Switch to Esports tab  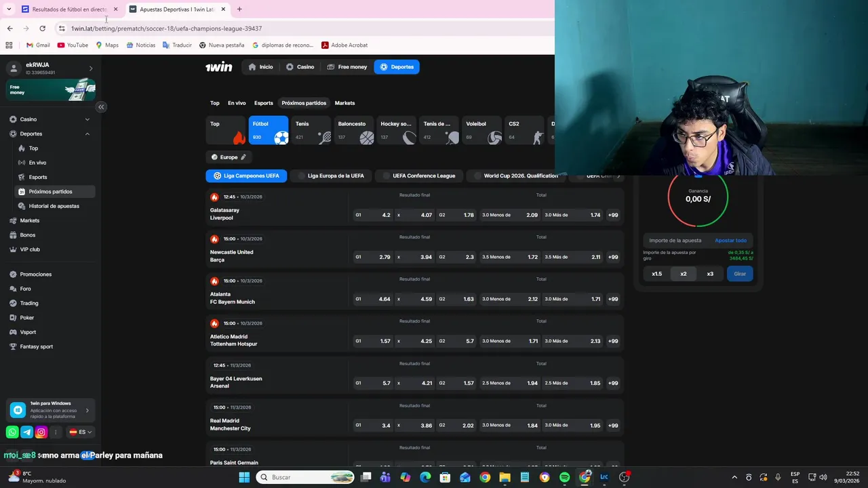pos(264,103)
